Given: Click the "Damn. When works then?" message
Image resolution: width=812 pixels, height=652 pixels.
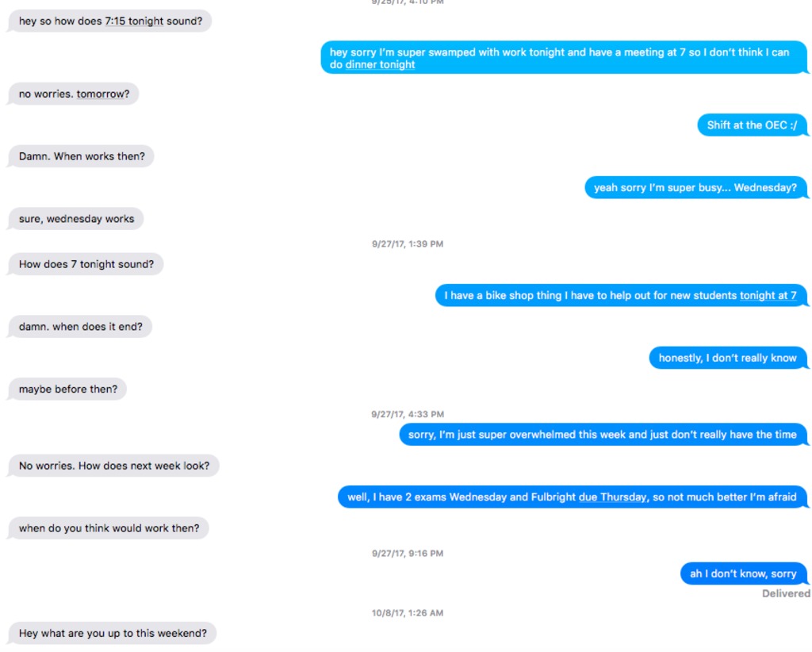Looking at the screenshot, I should 82,156.
